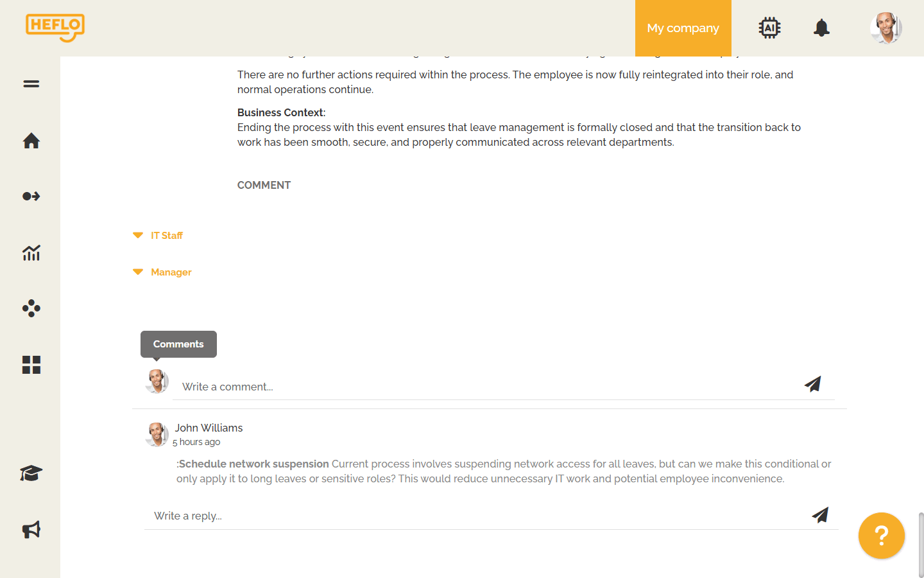The image size is (924, 578).
Task: Send reply with paper plane icon
Action: click(820, 515)
